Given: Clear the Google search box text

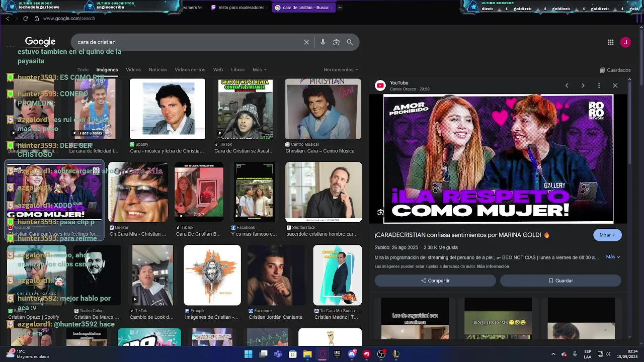Looking at the screenshot, I should (306, 42).
